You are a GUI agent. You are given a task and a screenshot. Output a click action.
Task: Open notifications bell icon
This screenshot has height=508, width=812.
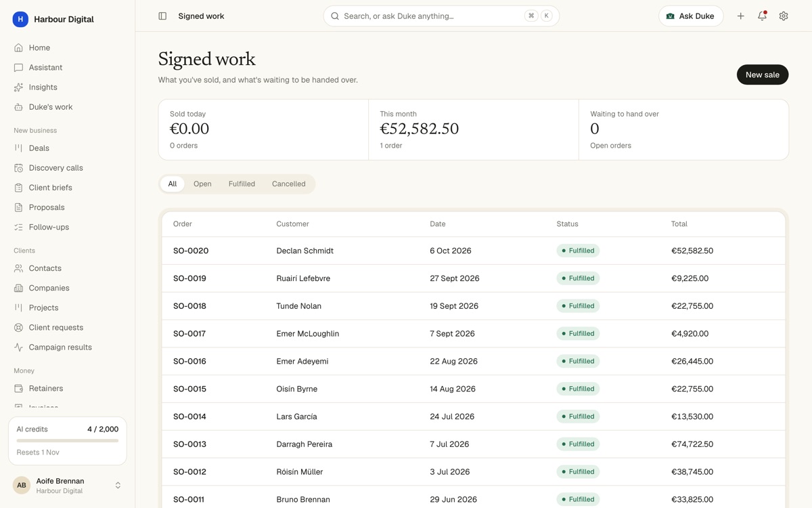[x=763, y=16]
